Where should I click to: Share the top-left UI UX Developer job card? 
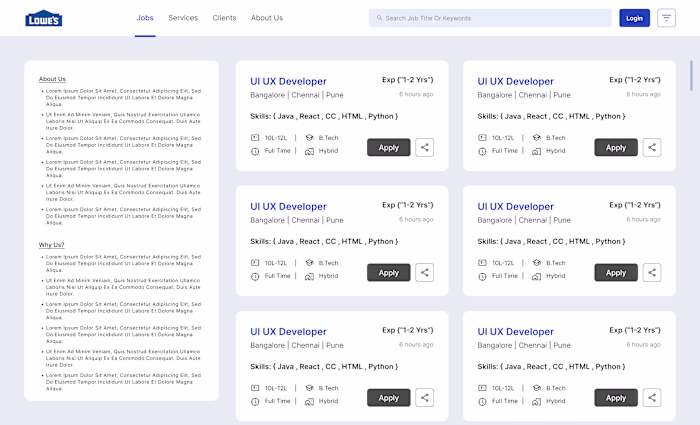click(425, 147)
